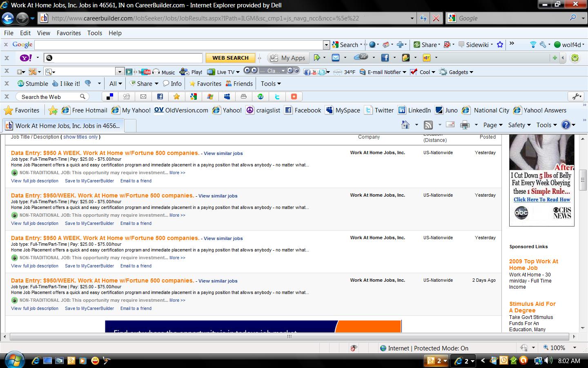Open the Edit menu

pos(25,33)
